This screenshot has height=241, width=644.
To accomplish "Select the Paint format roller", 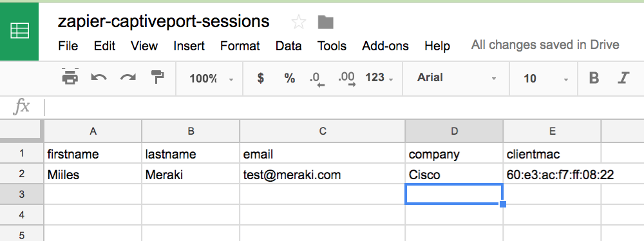I will click(157, 77).
